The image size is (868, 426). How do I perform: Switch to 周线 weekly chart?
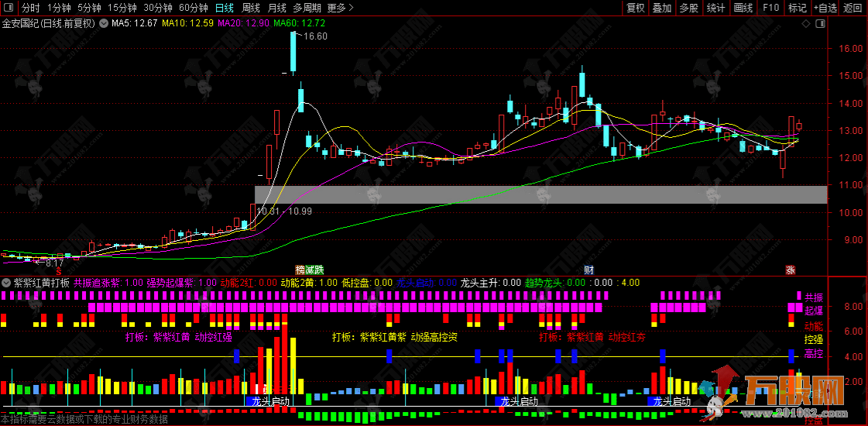[x=251, y=8]
